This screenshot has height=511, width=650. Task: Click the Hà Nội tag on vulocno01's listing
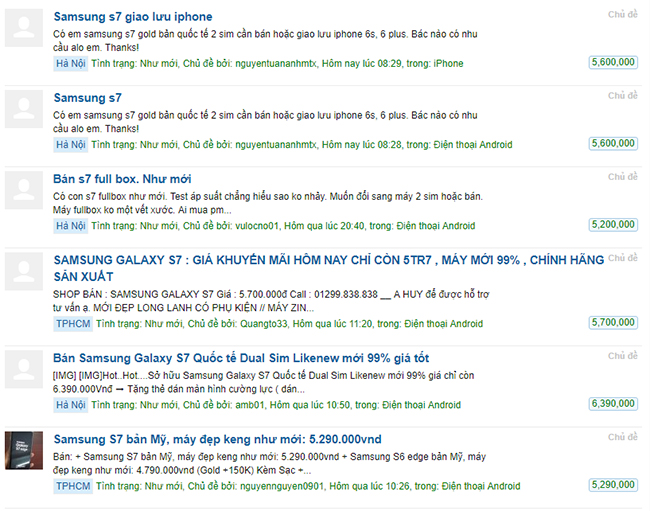(x=70, y=226)
